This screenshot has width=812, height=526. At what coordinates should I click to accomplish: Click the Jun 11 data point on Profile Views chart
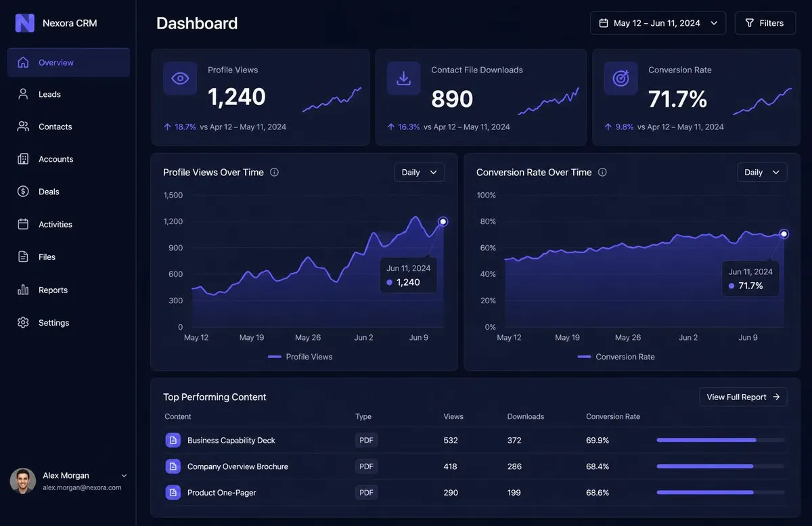[x=443, y=221]
